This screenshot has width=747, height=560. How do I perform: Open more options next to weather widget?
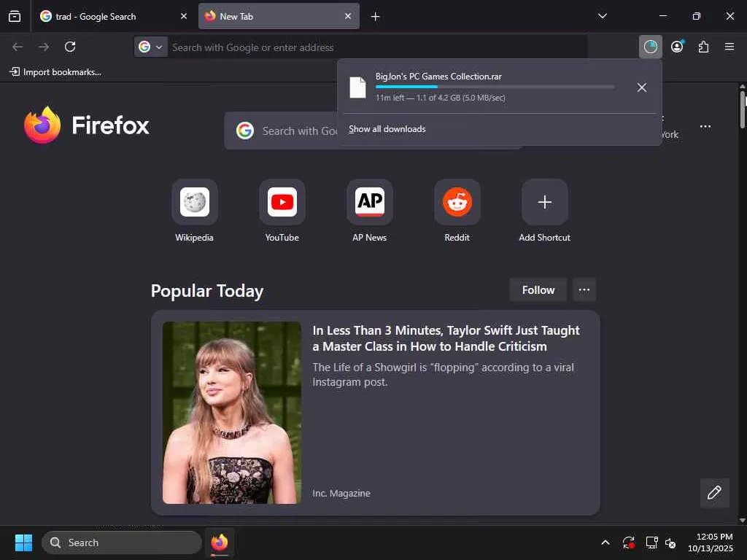tap(705, 127)
